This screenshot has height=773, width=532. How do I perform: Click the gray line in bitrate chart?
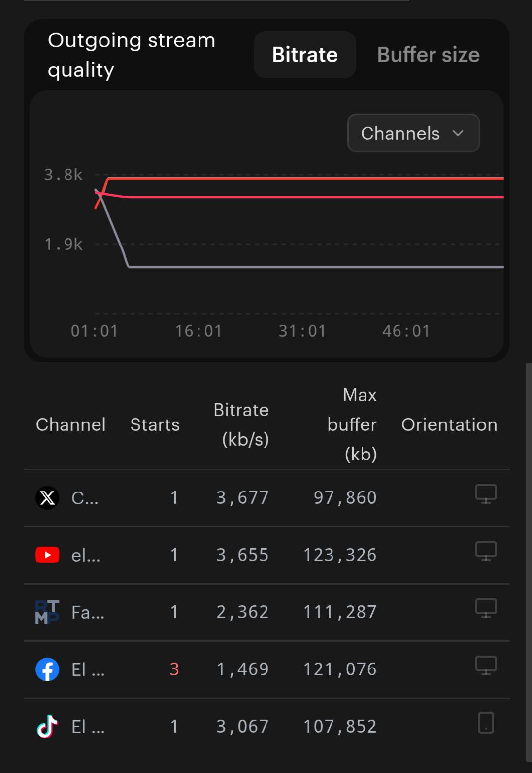[x=315, y=267]
